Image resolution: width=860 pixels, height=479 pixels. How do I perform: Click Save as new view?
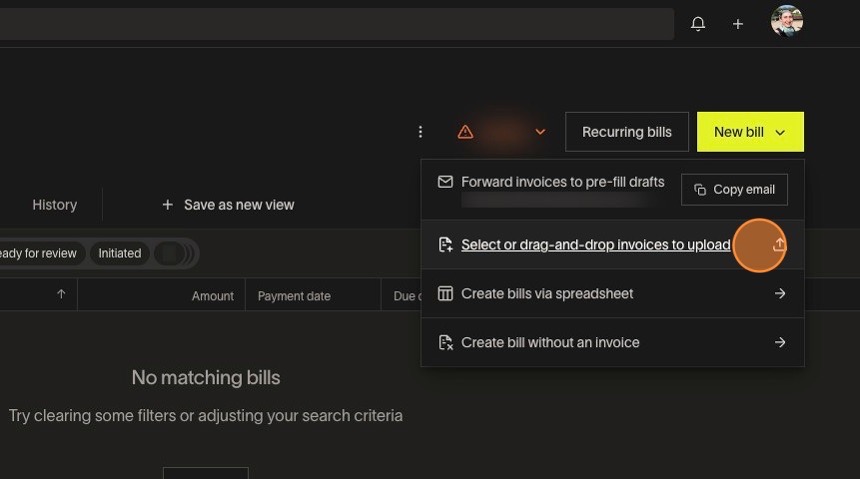pos(228,205)
